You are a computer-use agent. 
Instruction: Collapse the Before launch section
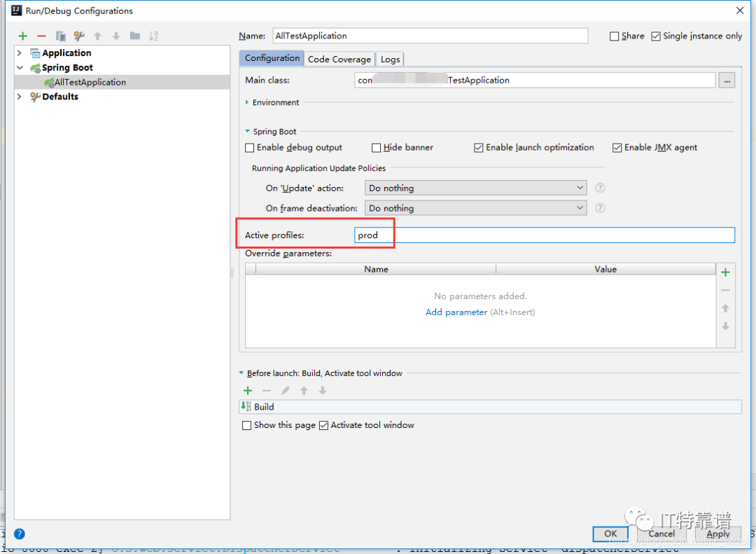pyautogui.click(x=241, y=373)
